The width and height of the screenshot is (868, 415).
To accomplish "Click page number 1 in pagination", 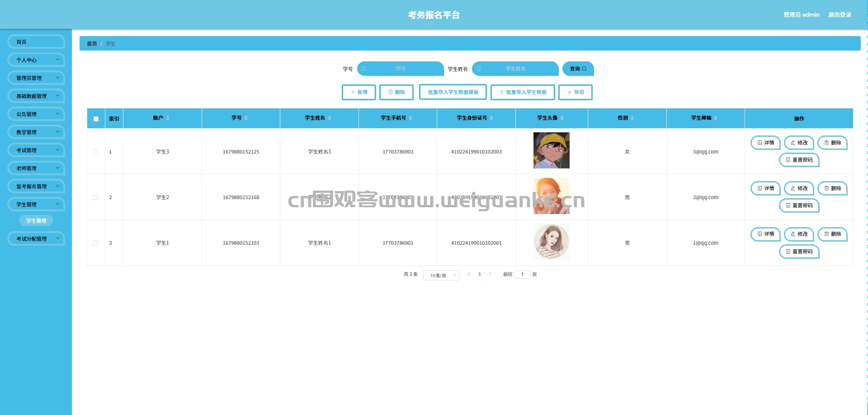I will [480, 274].
